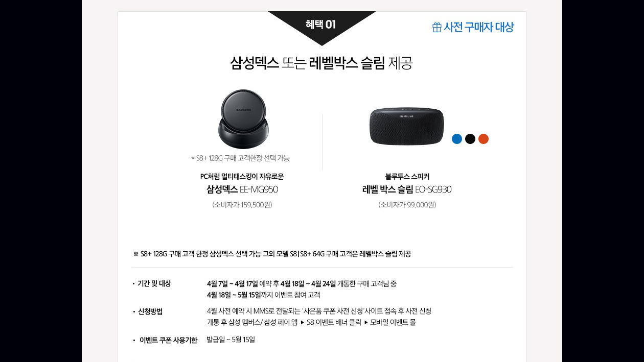Click the 소비자가 99,000원 price text

(407, 205)
